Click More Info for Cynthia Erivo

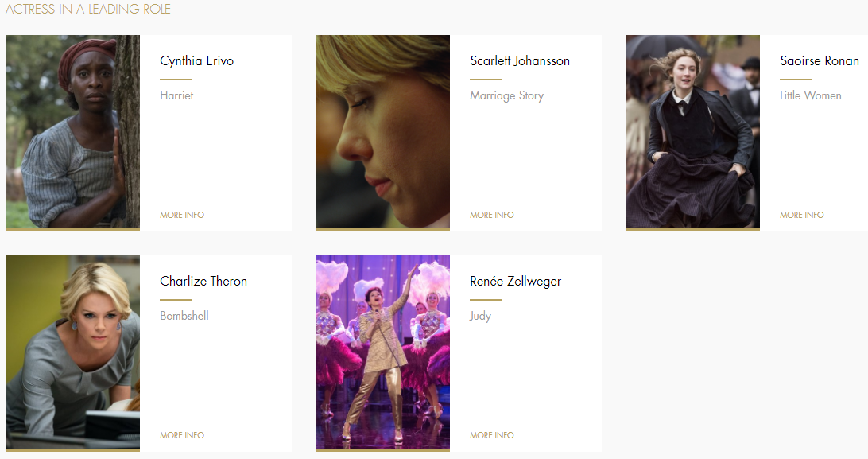click(182, 215)
